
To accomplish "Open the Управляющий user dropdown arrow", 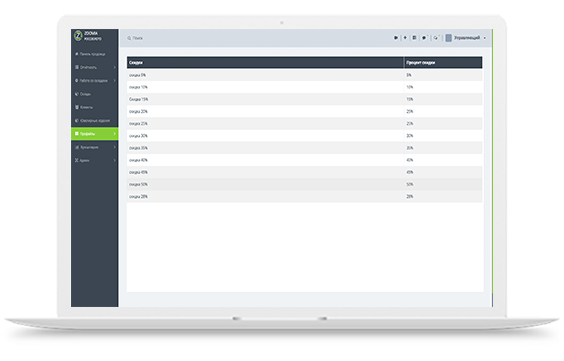I will [x=485, y=38].
